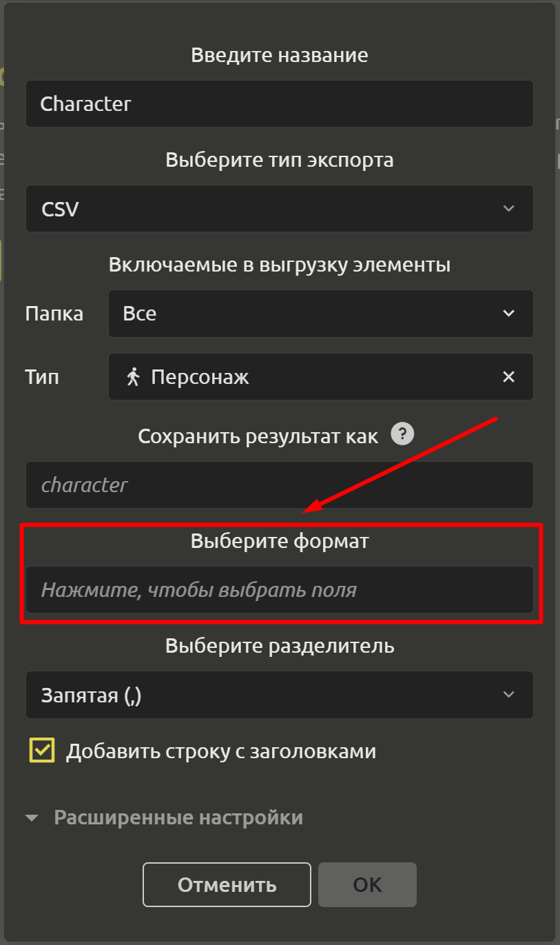The image size is (560, 945).
Task: Click the name field containing Character
Action: (280, 103)
